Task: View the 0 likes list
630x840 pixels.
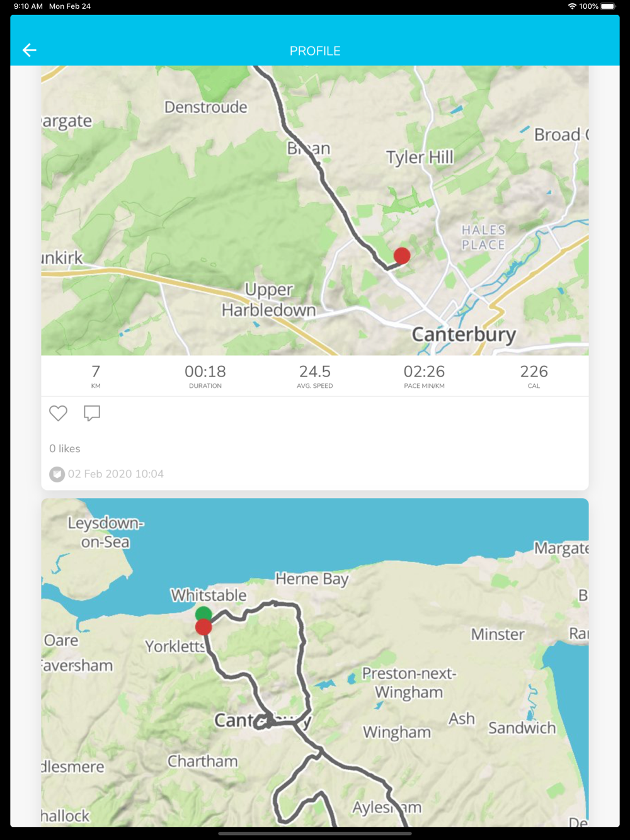Action: tap(65, 448)
